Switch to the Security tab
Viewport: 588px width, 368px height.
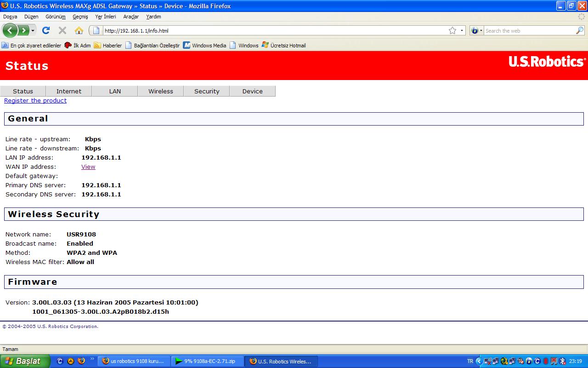207,91
